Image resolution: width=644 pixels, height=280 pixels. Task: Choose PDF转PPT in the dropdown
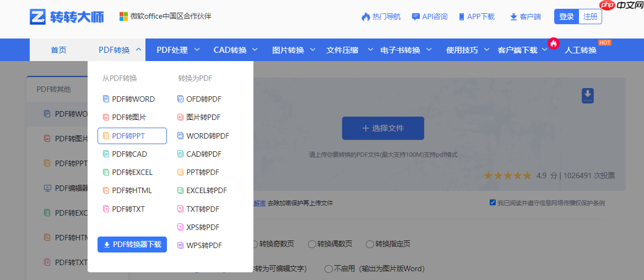pyautogui.click(x=132, y=136)
